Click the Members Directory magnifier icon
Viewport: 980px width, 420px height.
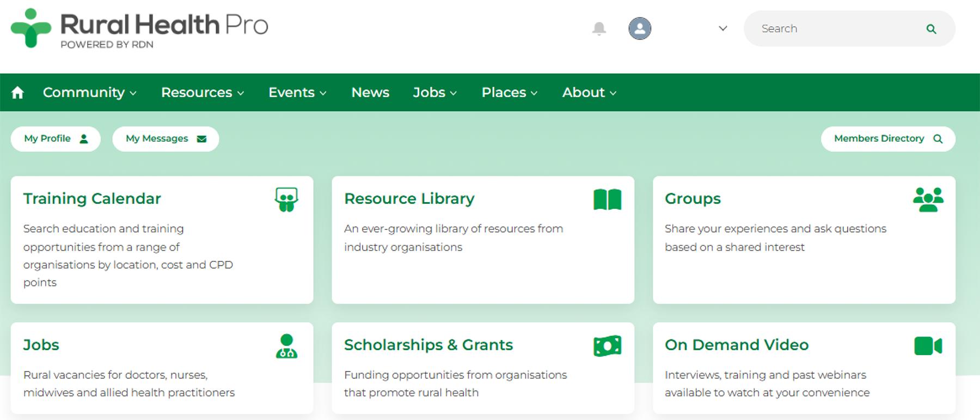[938, 139]
